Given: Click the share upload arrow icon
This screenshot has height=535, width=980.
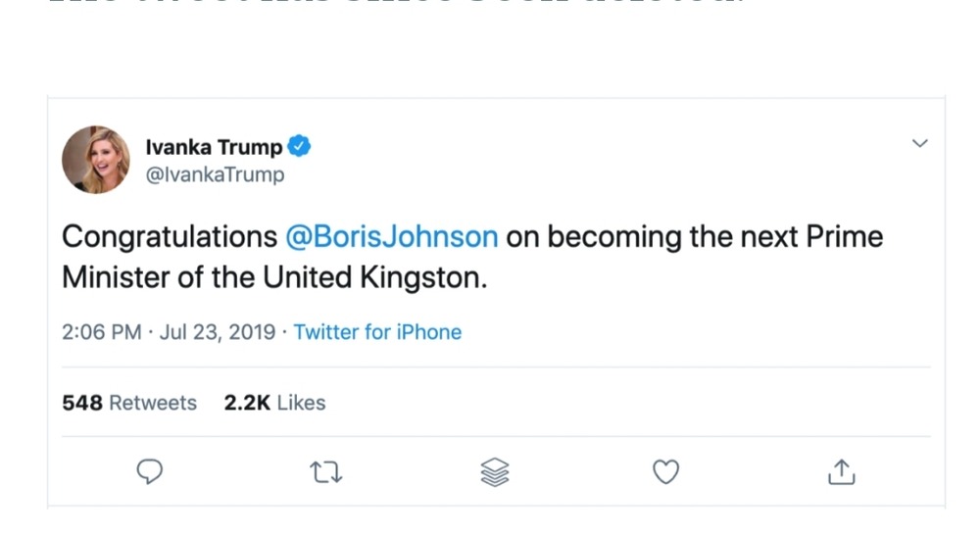Looking at the screenshot, I should pyautogui.click(x=841, y=472).
